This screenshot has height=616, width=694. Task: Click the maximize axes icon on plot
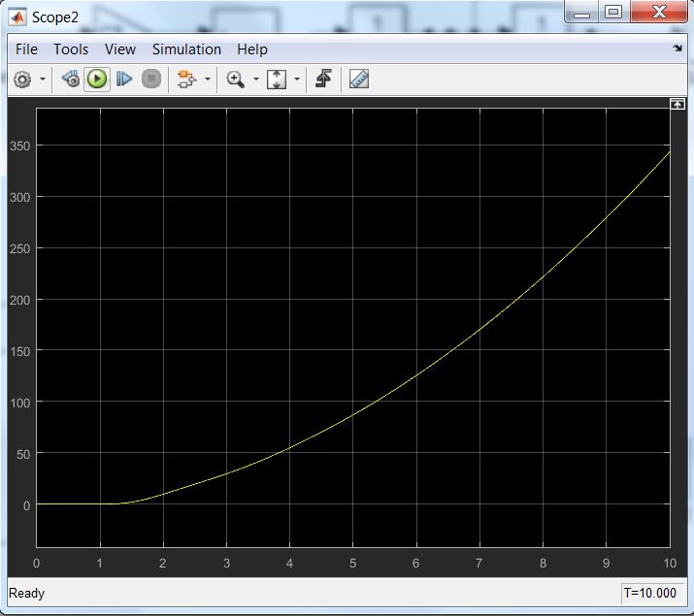coord(677,105)
